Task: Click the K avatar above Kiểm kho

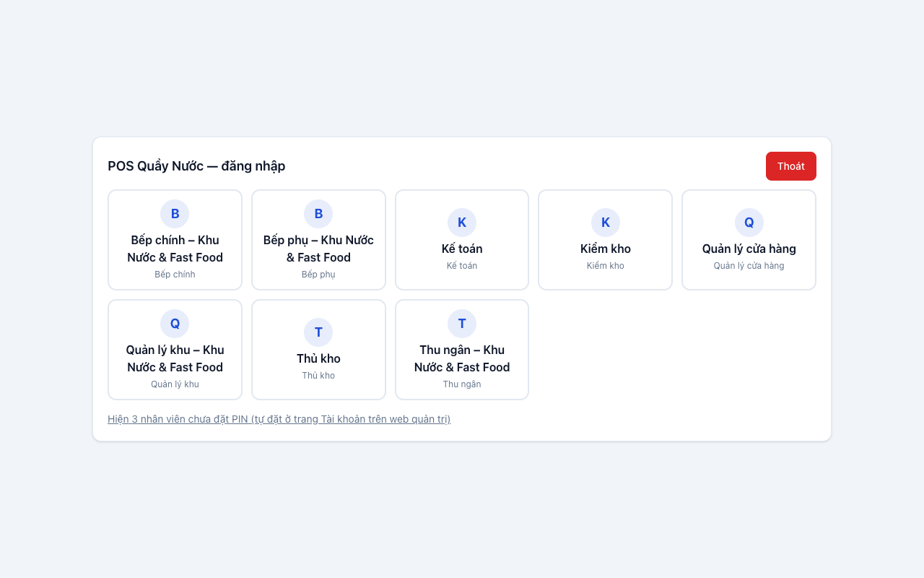Action: [606, 223]
